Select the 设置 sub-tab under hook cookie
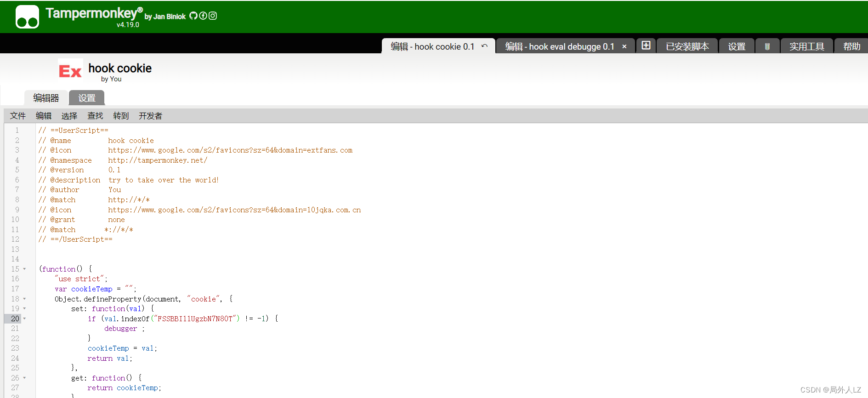Image resolution: width=868 pixels, height=398 pixels. click(86, 98)
